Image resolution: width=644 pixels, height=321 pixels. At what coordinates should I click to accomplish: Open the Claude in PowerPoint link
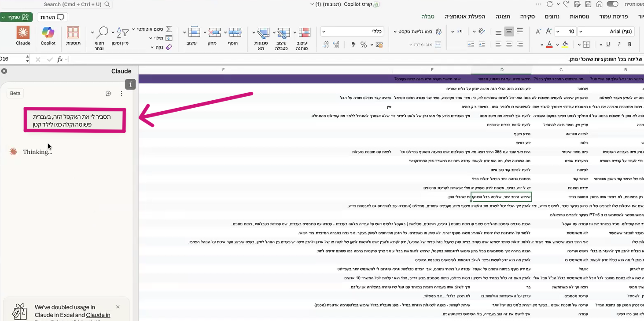98,315
